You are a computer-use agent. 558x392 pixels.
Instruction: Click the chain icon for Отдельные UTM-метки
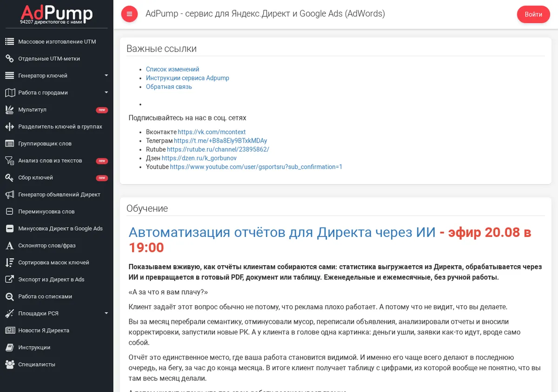tap(9, 59)
